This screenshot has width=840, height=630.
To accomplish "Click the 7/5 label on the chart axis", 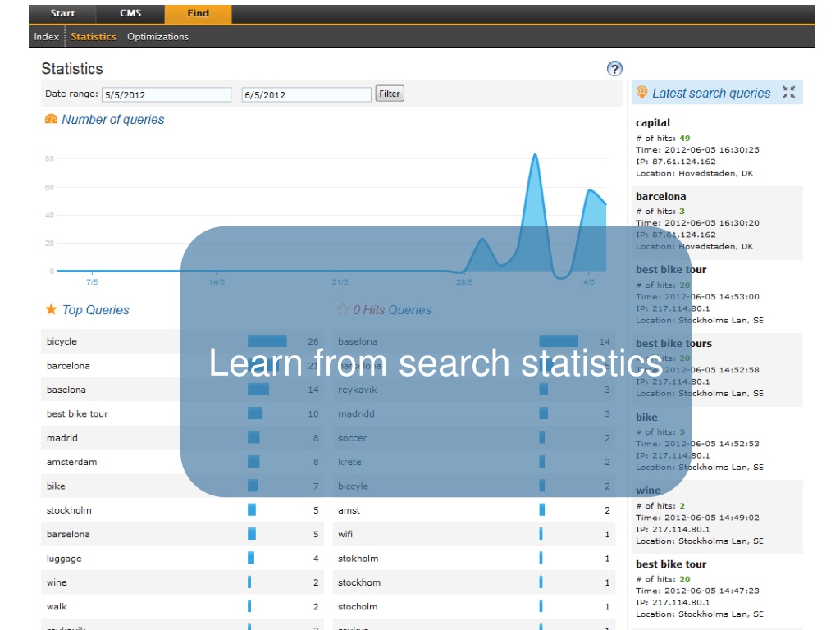I will pos(92,282).
